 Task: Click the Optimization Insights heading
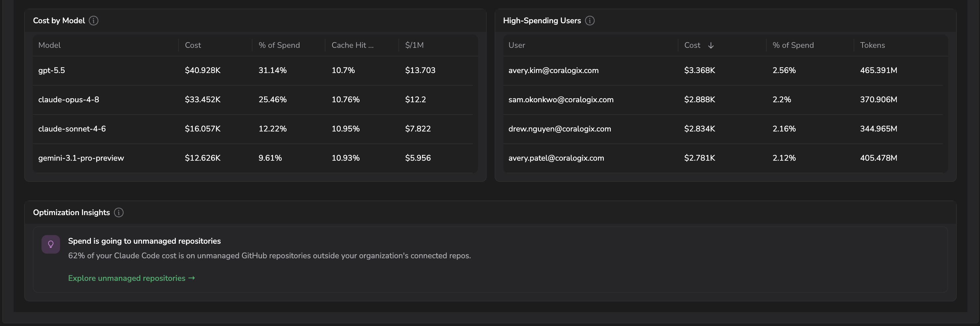point(71,212)
